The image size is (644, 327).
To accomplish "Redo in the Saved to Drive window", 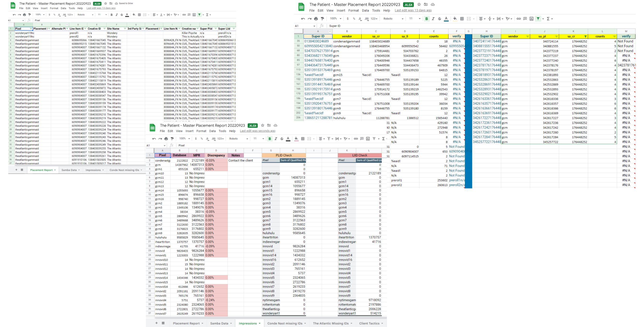I will click(x=19, y=15).
